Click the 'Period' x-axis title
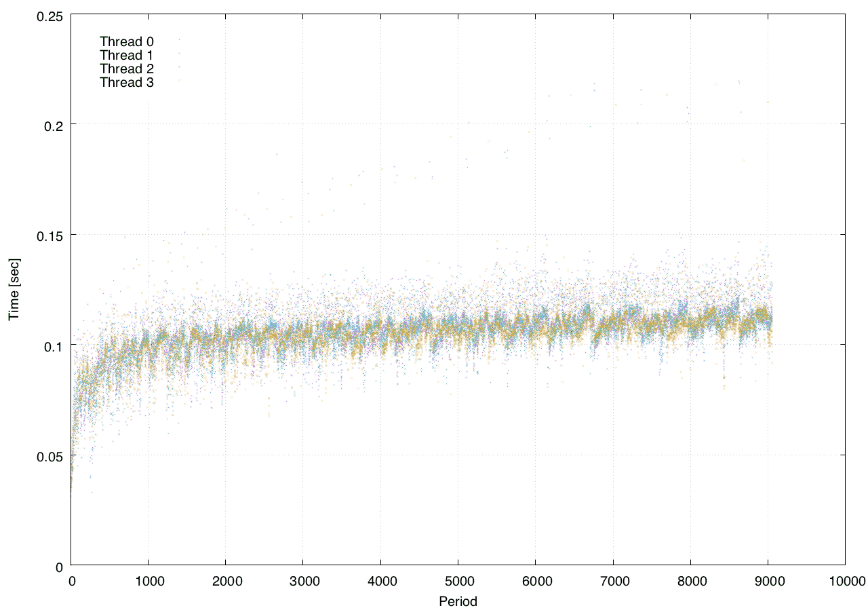This screenshot has height=608, width=868. click(x=458, y=601)
